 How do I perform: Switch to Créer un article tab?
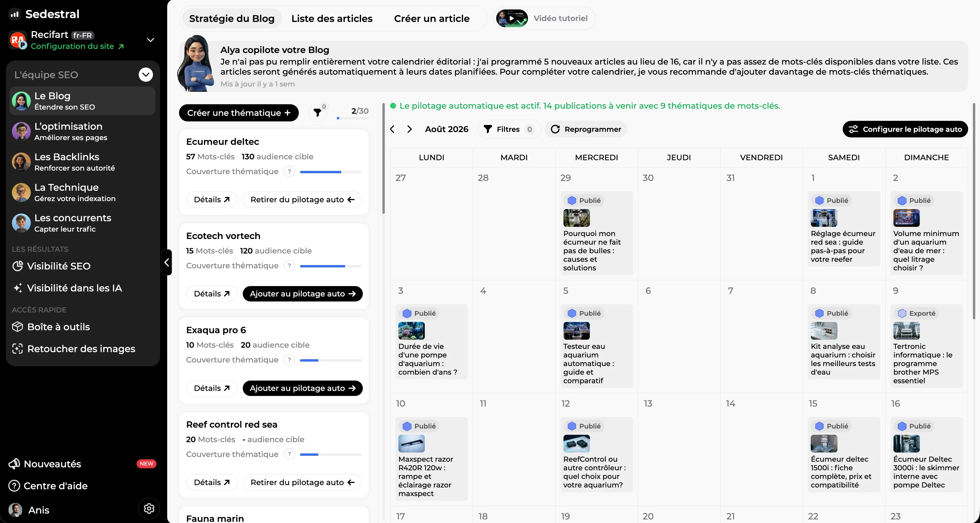431,18
